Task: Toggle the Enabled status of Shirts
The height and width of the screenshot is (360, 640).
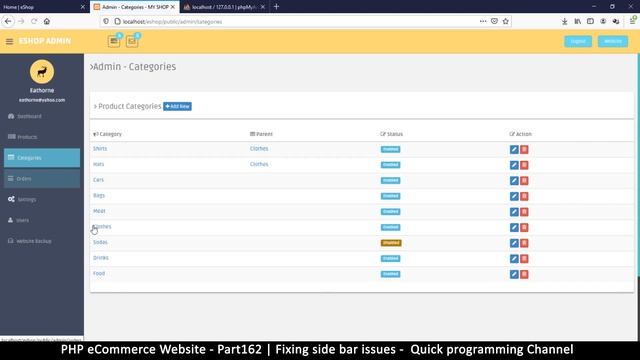Action: 390,149
